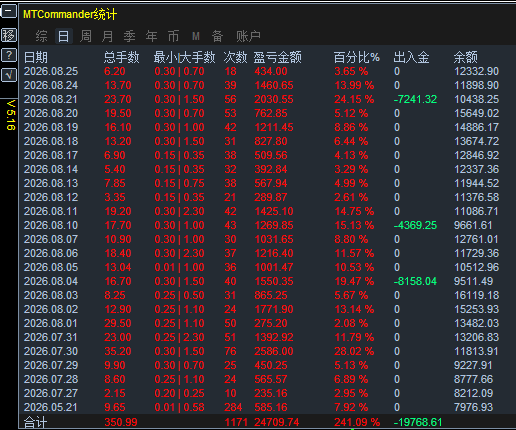This screenshot has width=516, height=430.
Task: Switch to the 账户 account tab
Action: (248, 36)
